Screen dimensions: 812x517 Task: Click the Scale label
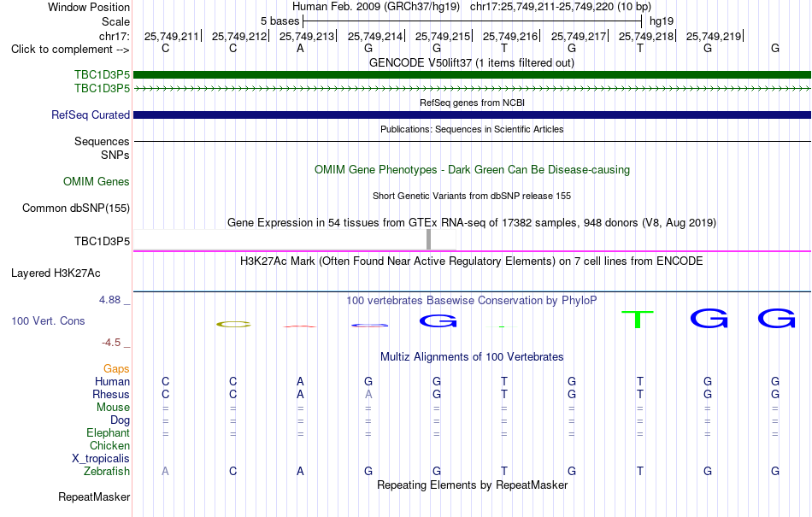116,21
